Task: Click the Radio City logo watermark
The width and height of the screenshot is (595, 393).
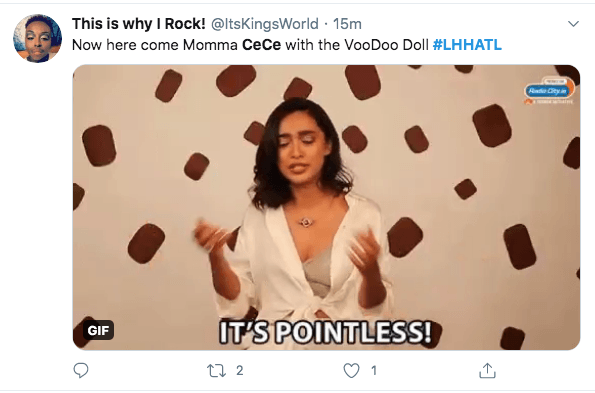Action: (x=549, y=91)
